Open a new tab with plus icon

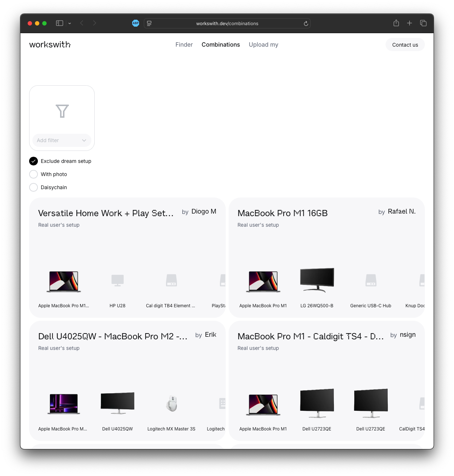(x=410, y=23)
